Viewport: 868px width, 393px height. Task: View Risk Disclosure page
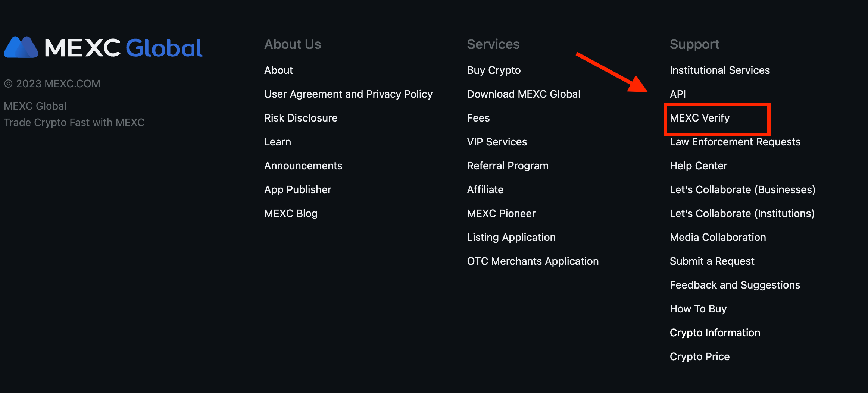click(x=300, y=118)
